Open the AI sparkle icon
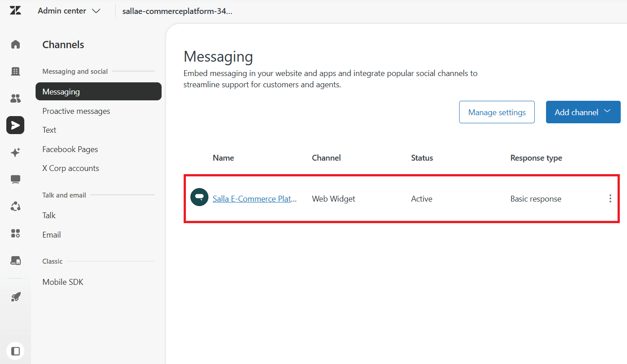This screenshot has height=364, width=627. 15,153
